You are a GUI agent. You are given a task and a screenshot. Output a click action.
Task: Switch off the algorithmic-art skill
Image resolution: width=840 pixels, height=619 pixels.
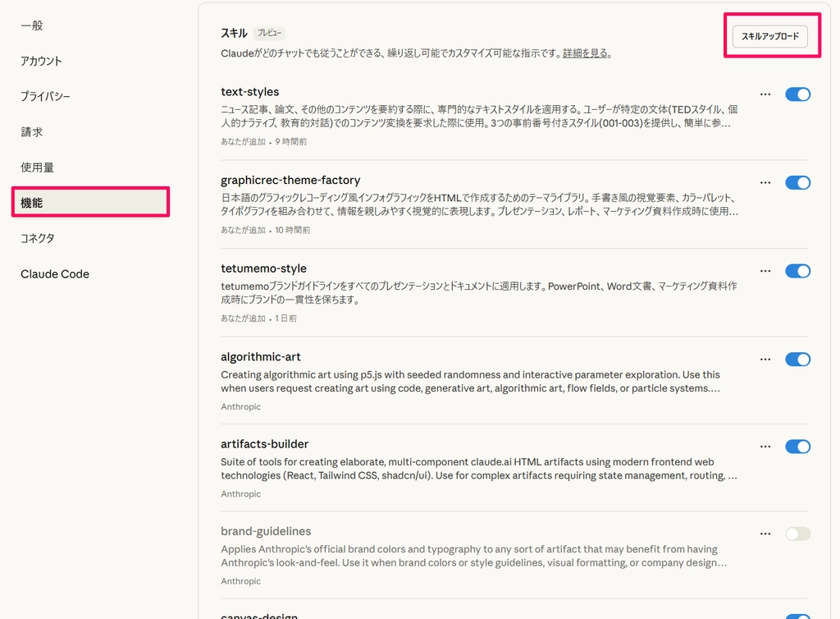(797, 359)
